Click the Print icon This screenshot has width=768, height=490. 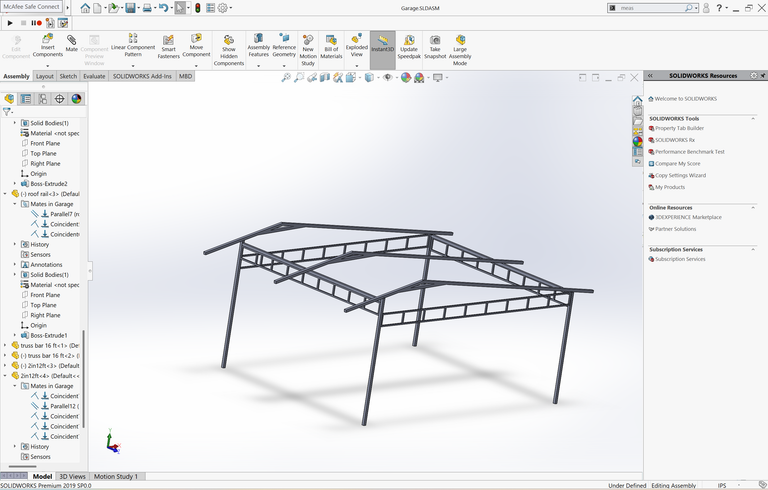click(147, 8)
